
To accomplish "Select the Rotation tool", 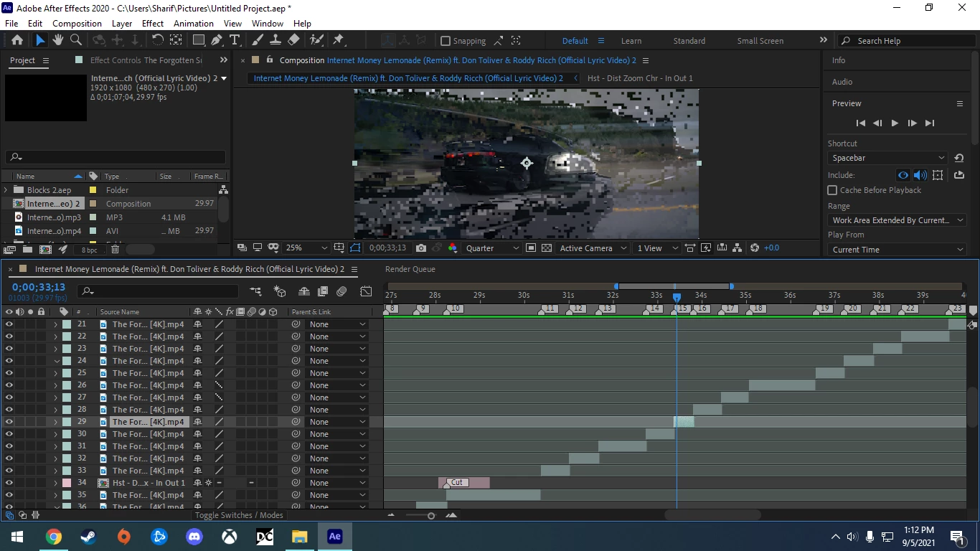I will [x=157, y=40].
